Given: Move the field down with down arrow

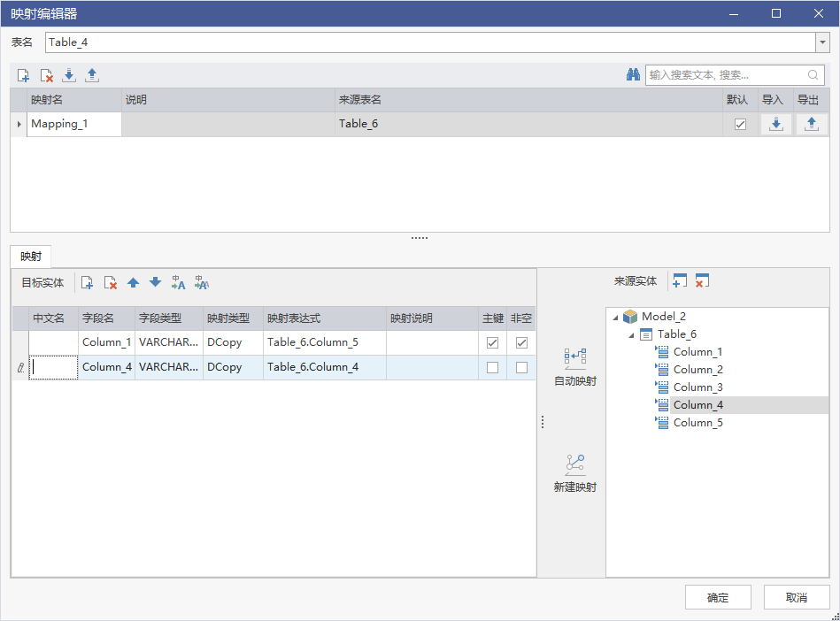Looking at the screenshot, I should [156, 283].
